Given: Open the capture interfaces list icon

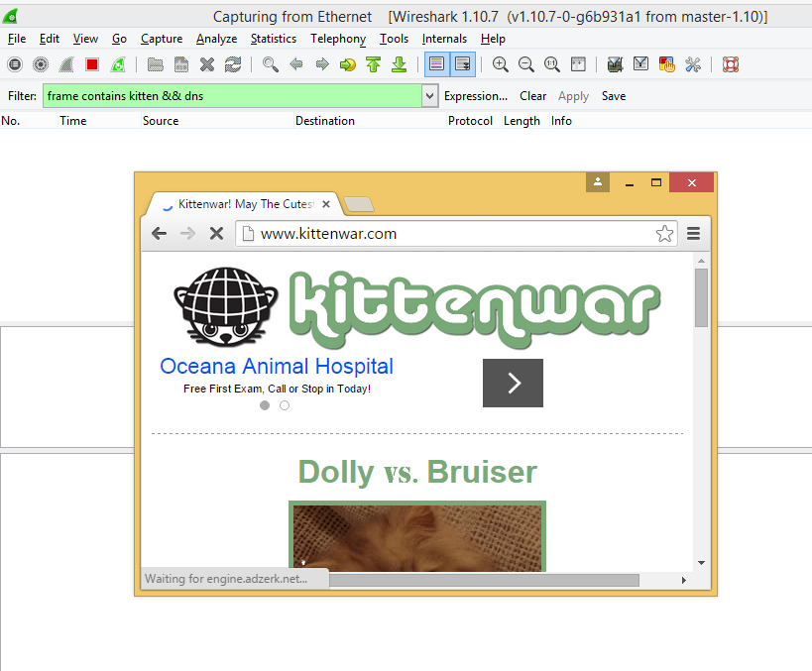Looking at the screenshot, I should pyautogui.click(x=15, y=64).
